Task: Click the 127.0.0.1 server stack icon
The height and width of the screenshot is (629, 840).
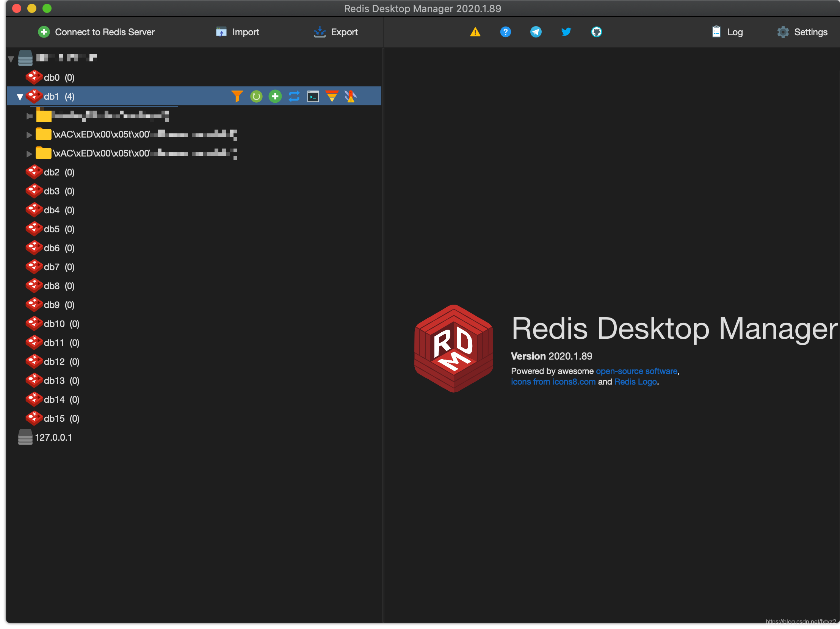Action: point(25,437)
